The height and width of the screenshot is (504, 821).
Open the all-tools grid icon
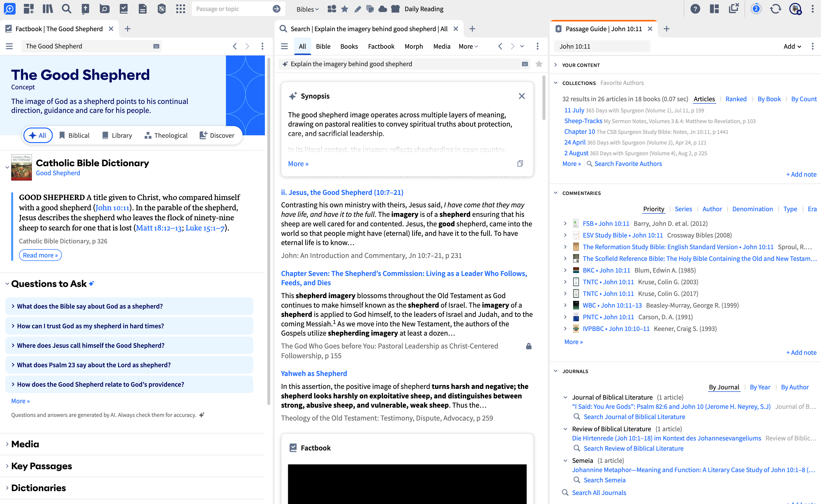click(x=180, y=9)
